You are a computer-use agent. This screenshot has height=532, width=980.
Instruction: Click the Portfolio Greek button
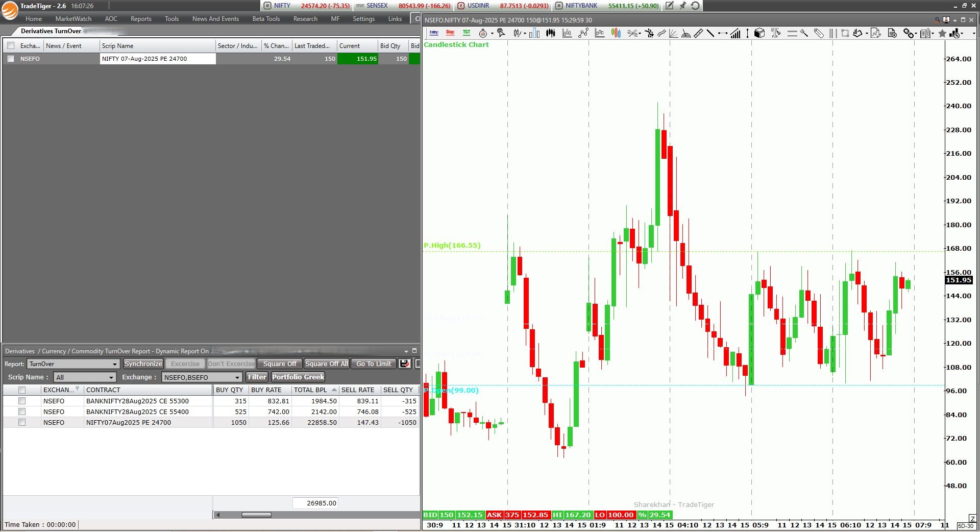(298, 377)
